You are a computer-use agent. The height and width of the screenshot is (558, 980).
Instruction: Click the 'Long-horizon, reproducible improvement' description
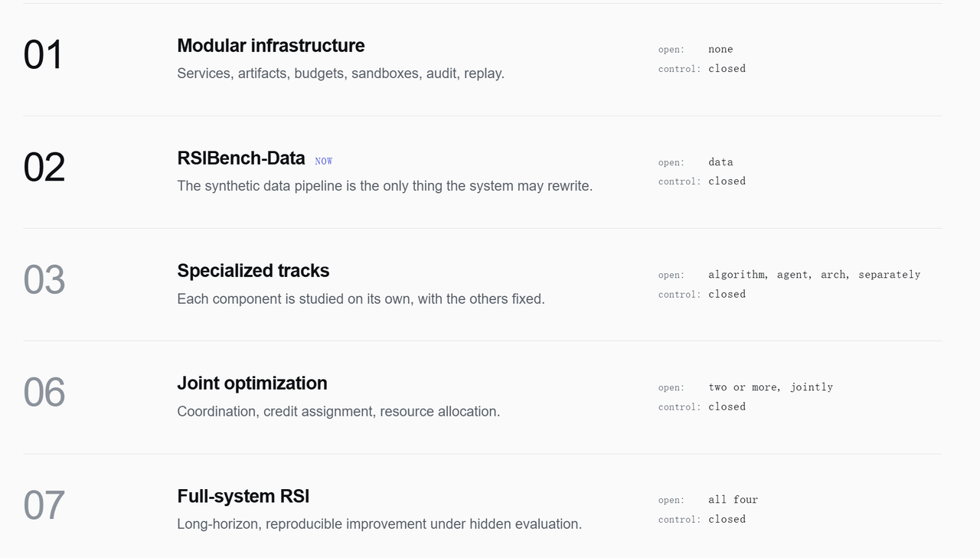click(380, 524)
